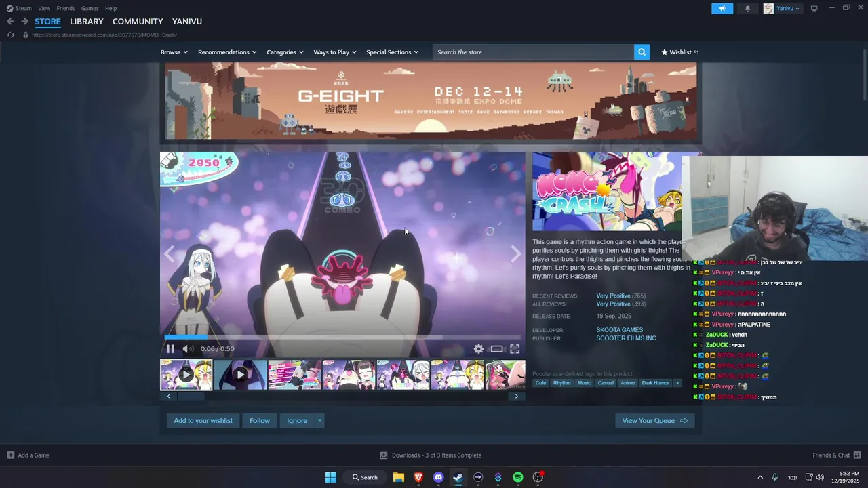Open the View menu
Image resolution: width=868 pixels, height=488 pixels.
pos(44,8)
